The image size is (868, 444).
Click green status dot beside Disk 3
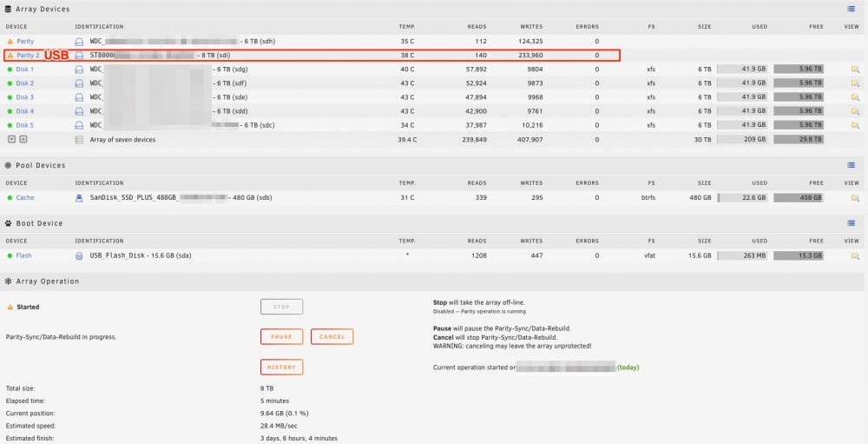(10, 97)
